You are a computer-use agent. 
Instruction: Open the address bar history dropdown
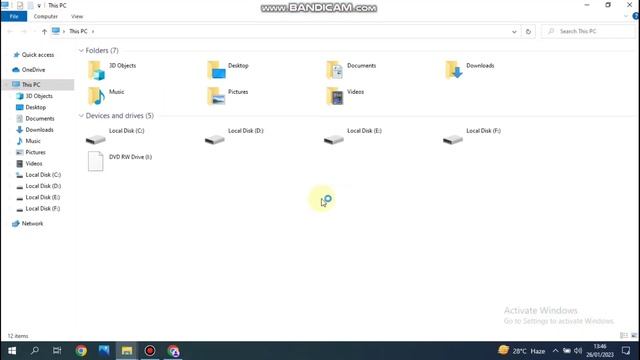[514, 31]
